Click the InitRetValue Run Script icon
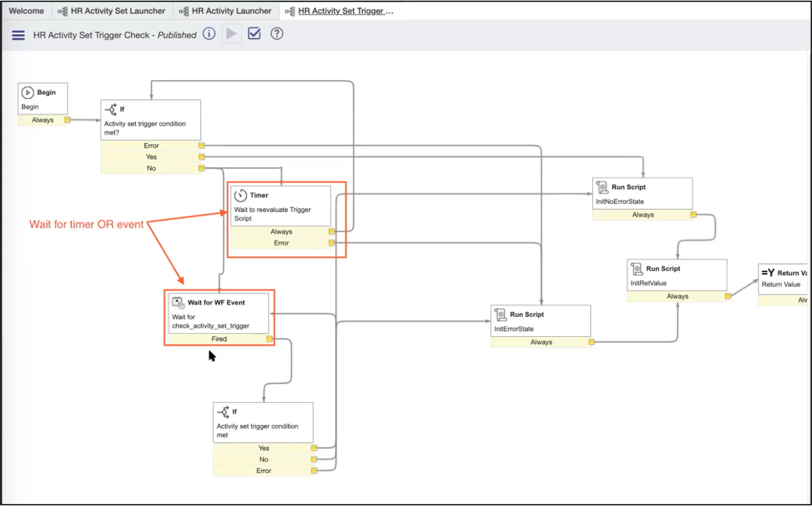This screenshot has width=812, height=506. 637,269
